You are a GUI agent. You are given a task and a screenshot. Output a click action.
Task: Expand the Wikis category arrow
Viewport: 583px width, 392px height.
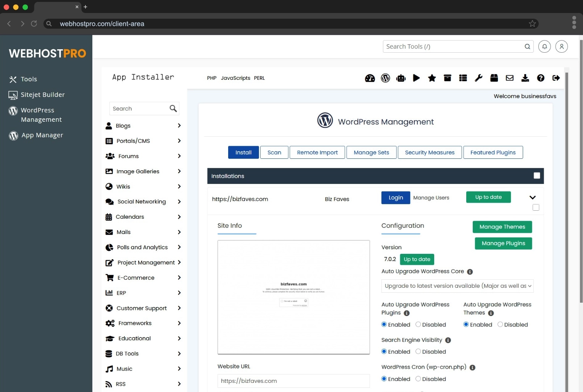(x=179, y=187)
